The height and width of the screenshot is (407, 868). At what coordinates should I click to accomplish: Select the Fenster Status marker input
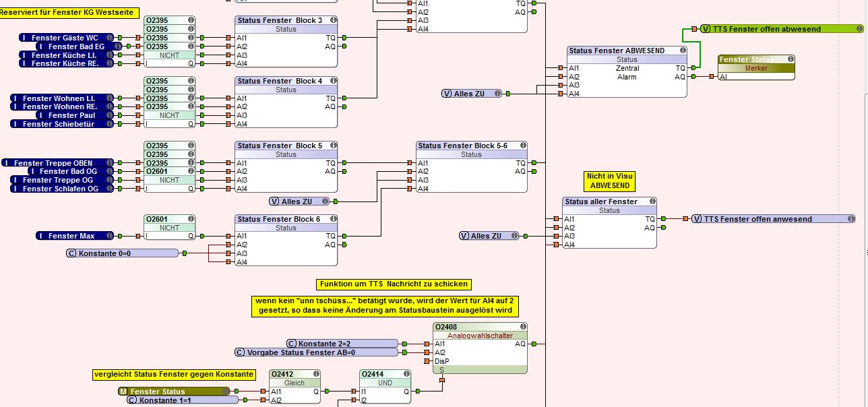coord(173,392)
